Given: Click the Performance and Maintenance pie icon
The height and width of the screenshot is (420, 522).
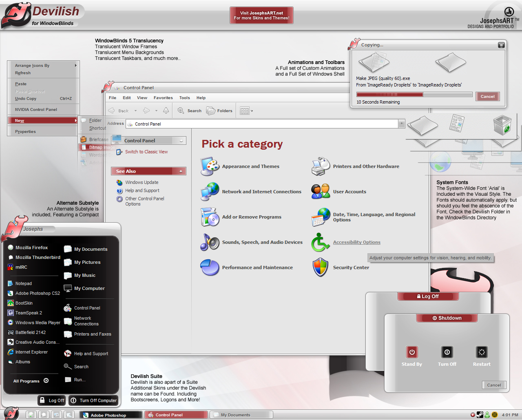Looking at the screenshot, I should click(x=210, y=267).
